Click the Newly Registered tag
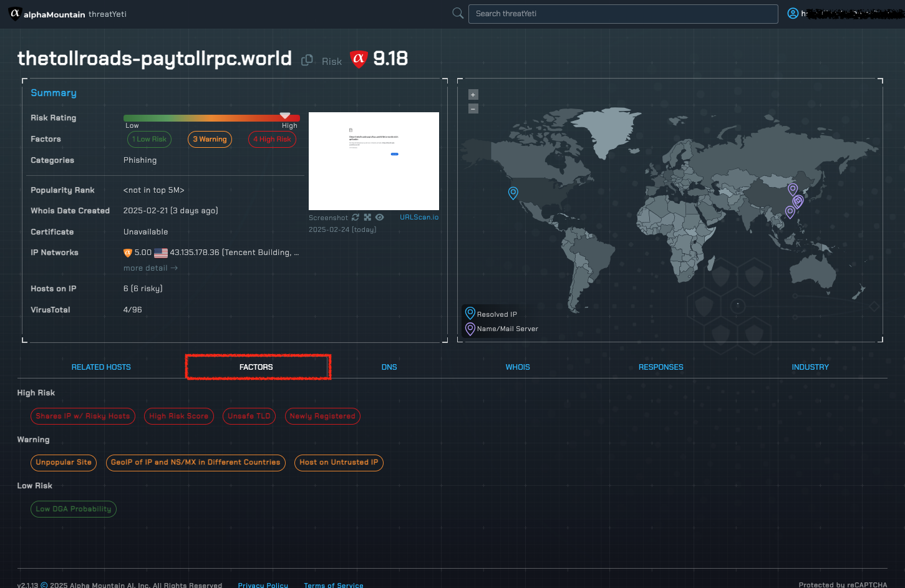This screenshot has width=905, height=588. pos(322,416)
